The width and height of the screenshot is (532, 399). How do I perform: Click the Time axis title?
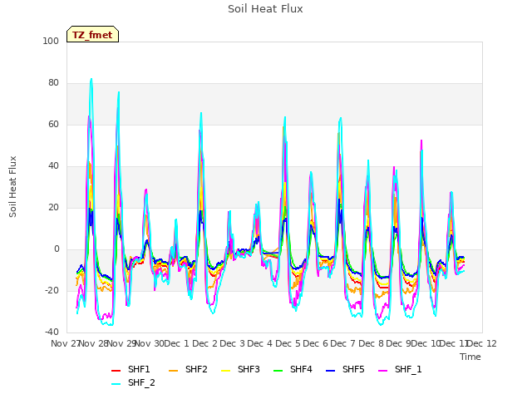pos(470,357)
